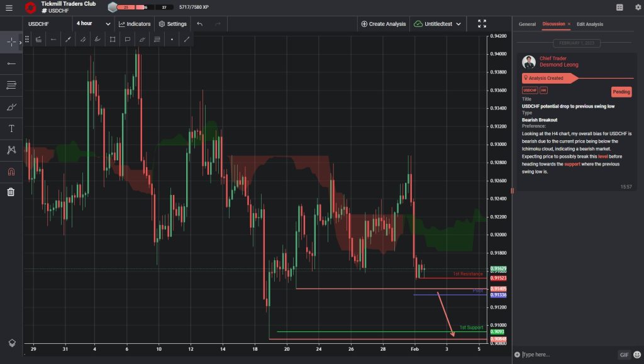This screenshot has height=364, width=644.
Task: Select the horizontal line drawing tool
Action: tap(11, 63)
